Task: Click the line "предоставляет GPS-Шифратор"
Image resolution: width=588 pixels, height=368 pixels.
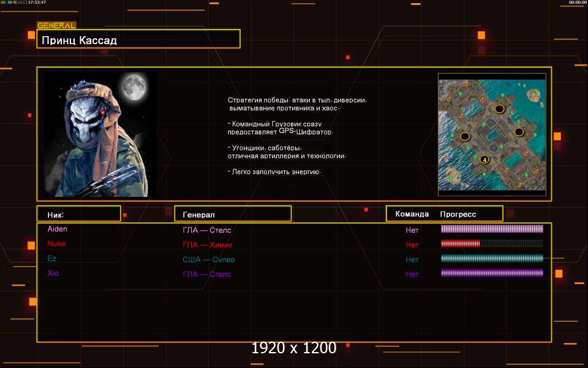Action: pos(280,132)
